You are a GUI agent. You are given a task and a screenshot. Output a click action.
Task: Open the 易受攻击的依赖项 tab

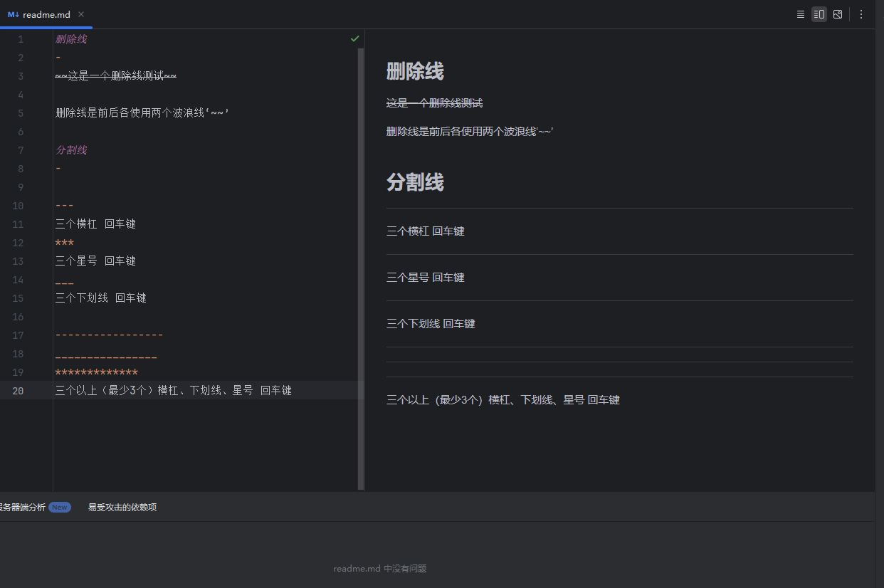(x=122, y=508)
